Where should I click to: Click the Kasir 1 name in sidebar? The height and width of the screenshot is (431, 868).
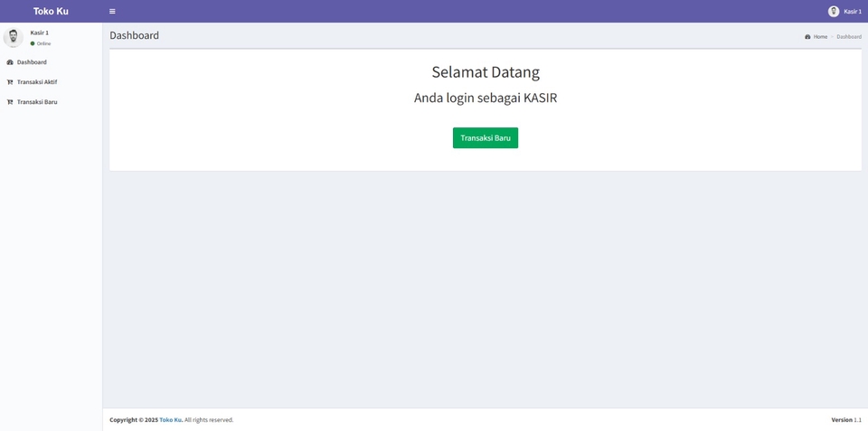click(39, 33)
